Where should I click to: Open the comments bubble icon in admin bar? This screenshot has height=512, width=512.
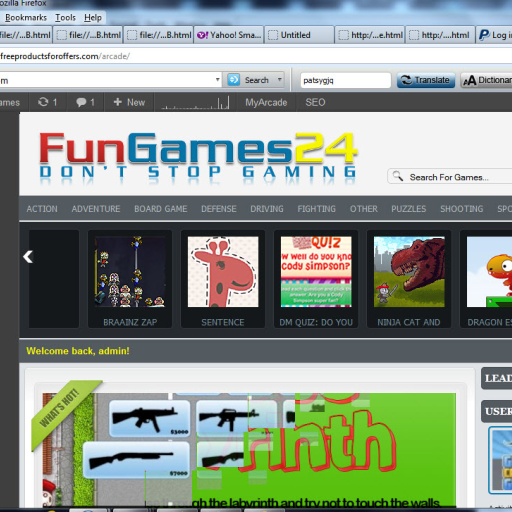[81, 102]
